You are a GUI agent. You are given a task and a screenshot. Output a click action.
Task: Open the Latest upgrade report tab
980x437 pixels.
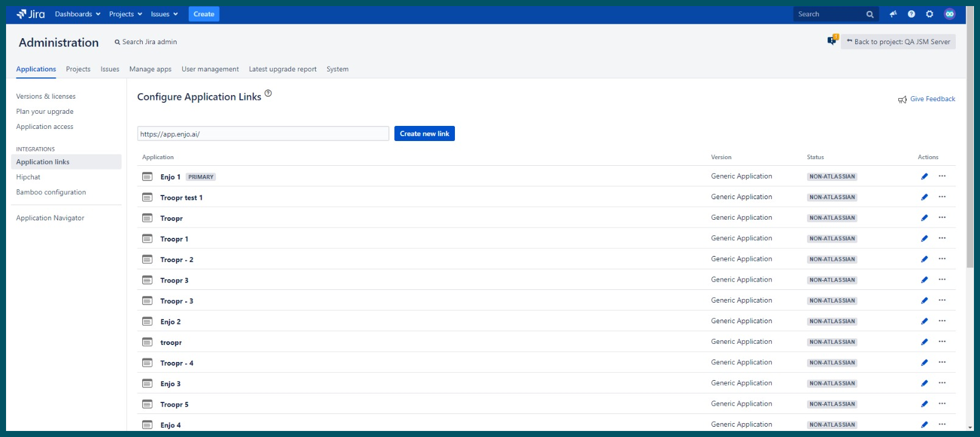click(x=283, y=69)
